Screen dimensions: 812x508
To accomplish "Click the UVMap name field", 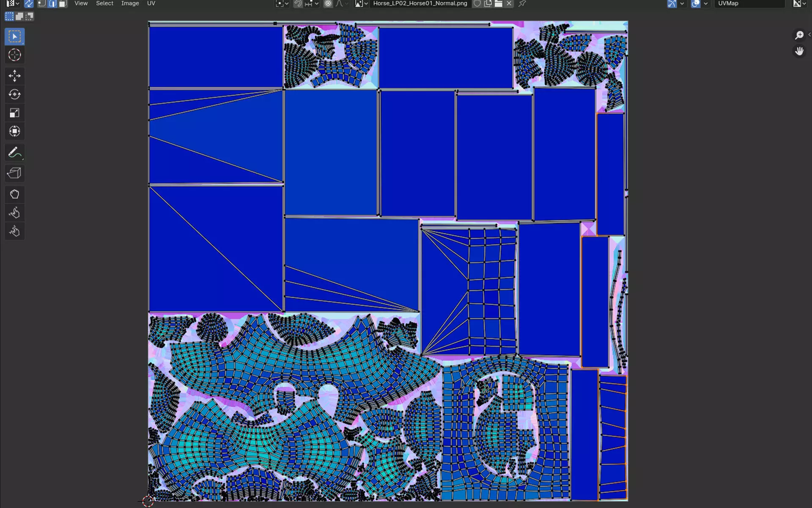I will (x=749, y=3).
